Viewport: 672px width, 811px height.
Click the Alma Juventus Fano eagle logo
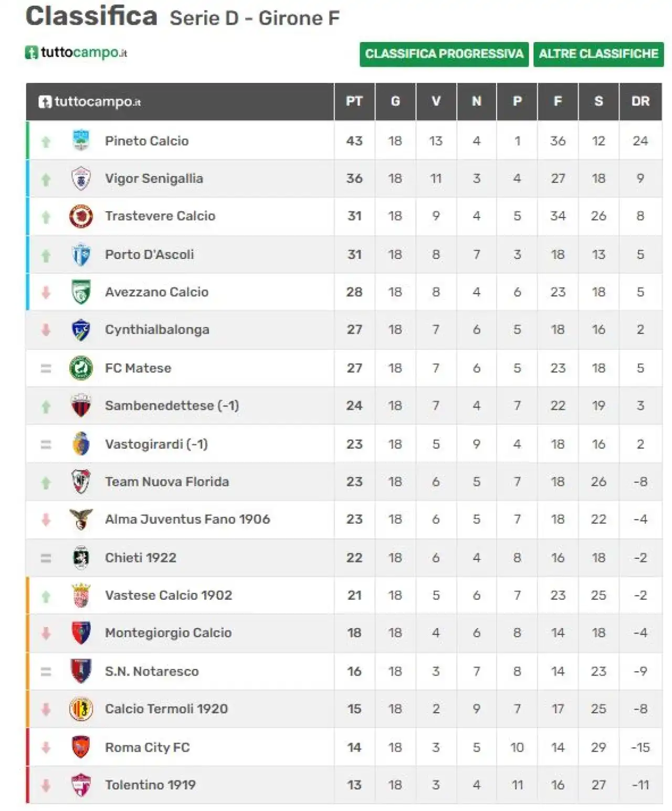point(81,519)
